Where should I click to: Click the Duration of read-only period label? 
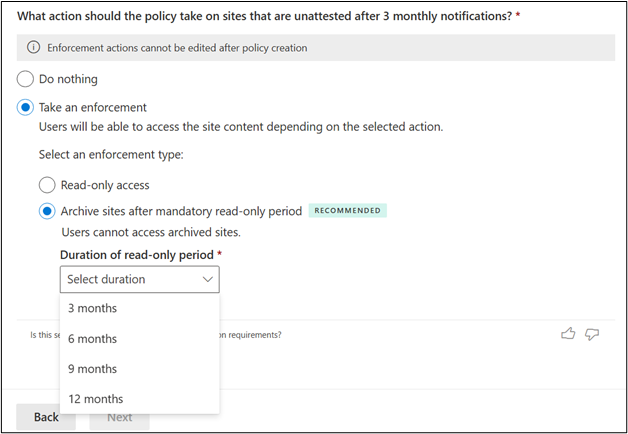pyautogui.click(x=137, y=255)
